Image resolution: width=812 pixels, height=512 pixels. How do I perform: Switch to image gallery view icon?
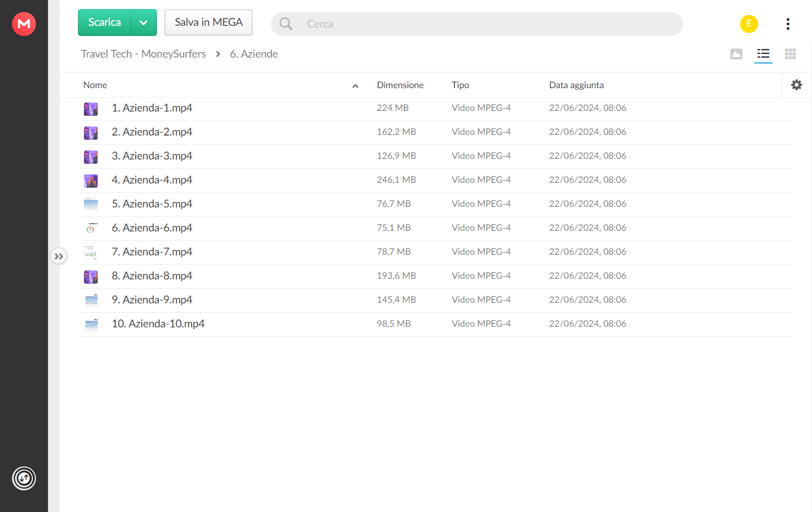click(x=736, y=54)
